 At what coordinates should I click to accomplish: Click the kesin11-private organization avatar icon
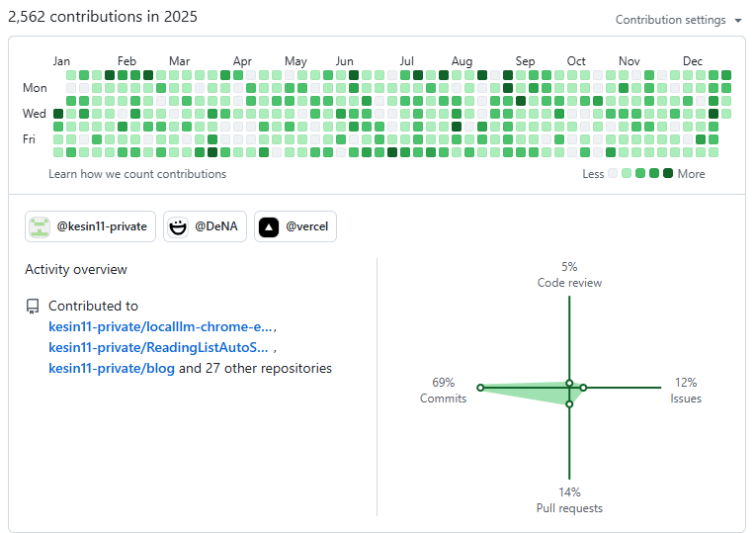click(40, 226)
